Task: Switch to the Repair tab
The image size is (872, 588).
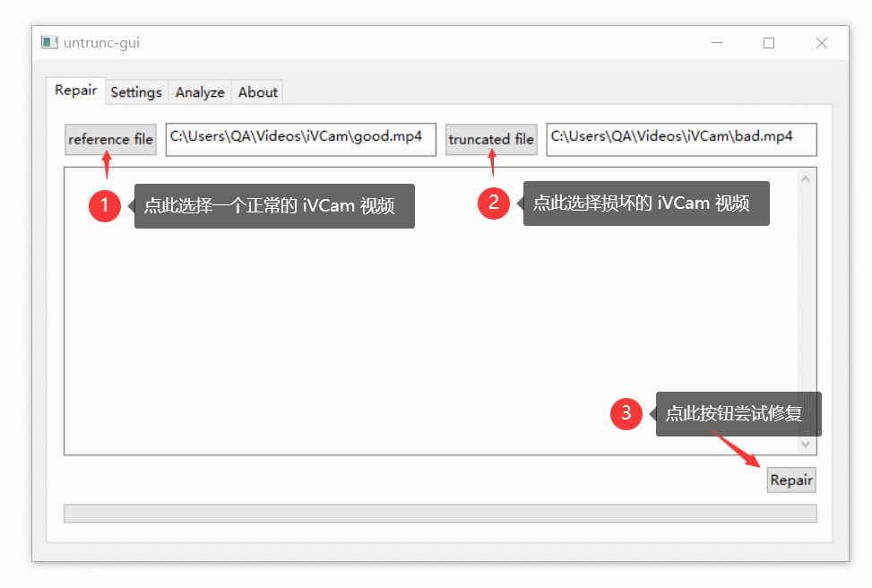Action: point(75,91)
